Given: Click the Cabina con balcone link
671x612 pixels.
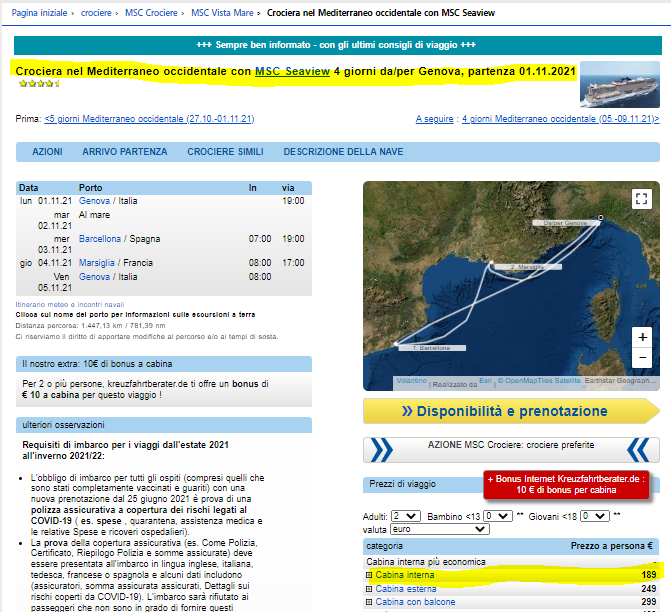Looking at the screenshot, I should tap(415, 602).
